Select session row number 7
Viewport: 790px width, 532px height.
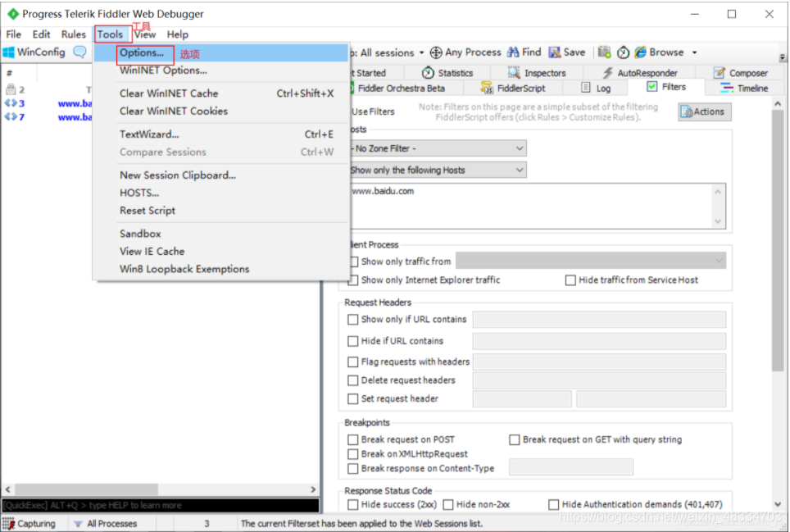(x=48, y=117)
